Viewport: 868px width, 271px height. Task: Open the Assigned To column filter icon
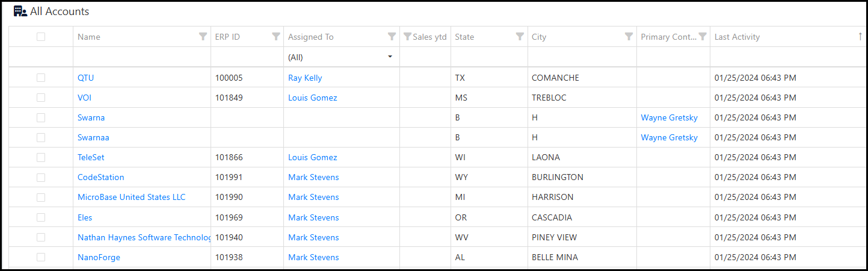click(392, 37)
